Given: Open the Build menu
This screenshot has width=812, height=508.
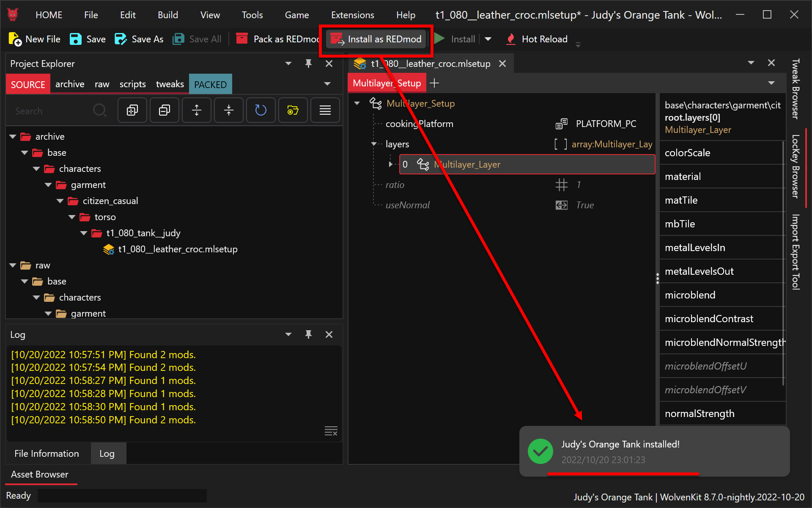Looking at the screenshot, I should [x=168, y=15].
